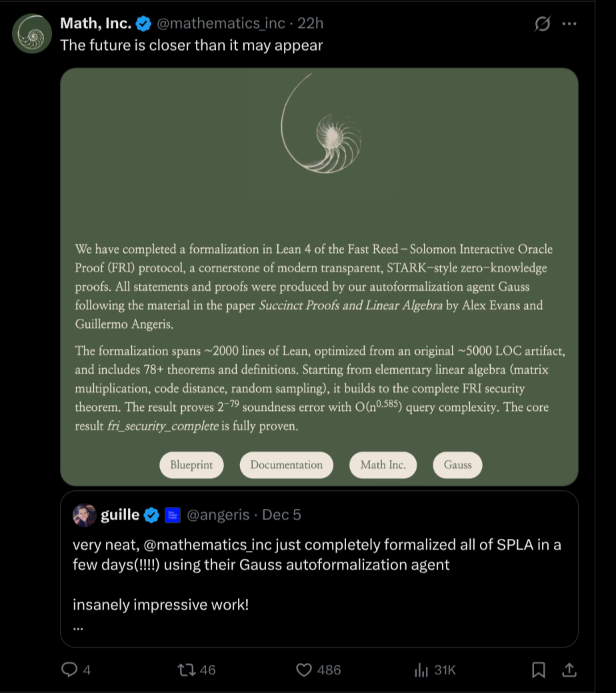Open the view analytics bar-chart icon
Image resolution: width=616 pixels, height=693 pixels.
click(x=421, y=669)
